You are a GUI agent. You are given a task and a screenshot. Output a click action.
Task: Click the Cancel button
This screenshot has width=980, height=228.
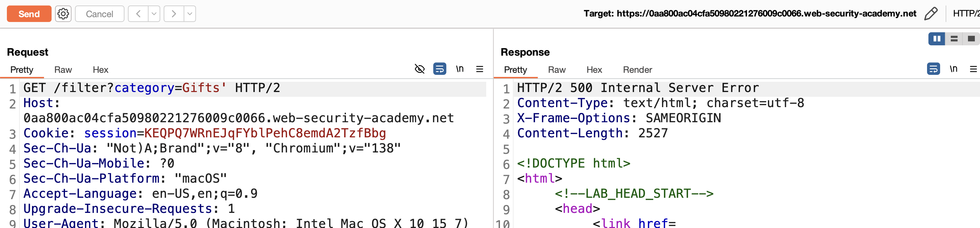pos(99,14)
